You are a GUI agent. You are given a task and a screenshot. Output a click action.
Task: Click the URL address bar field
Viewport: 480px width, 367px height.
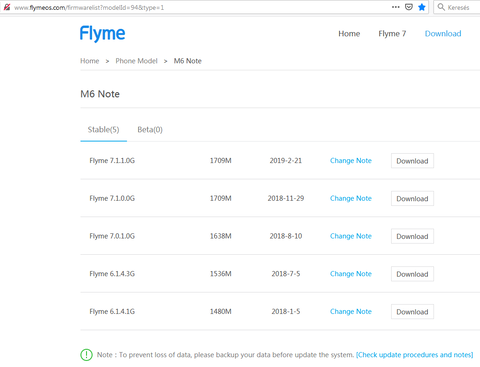200,7
